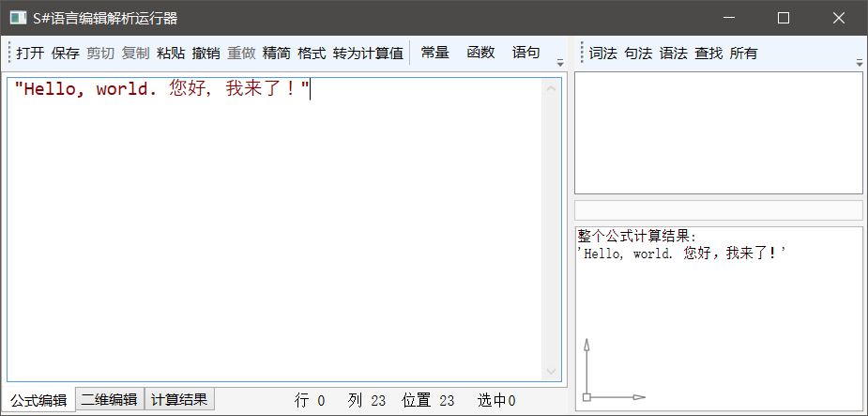Expand the right toolbar overflow arrow
868x416 pixels.
860,63
